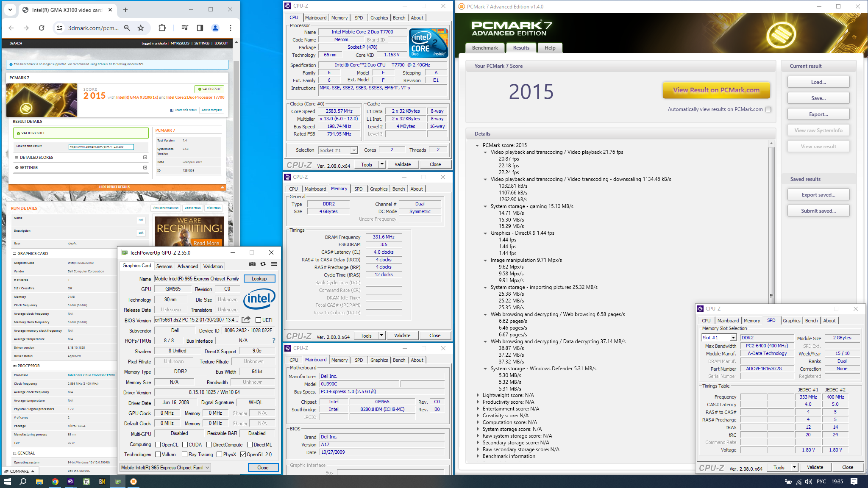This screenshot has height=488, width=868.
Task: Expand SETTINGS section on the 3DMark page
Action: 145,167
